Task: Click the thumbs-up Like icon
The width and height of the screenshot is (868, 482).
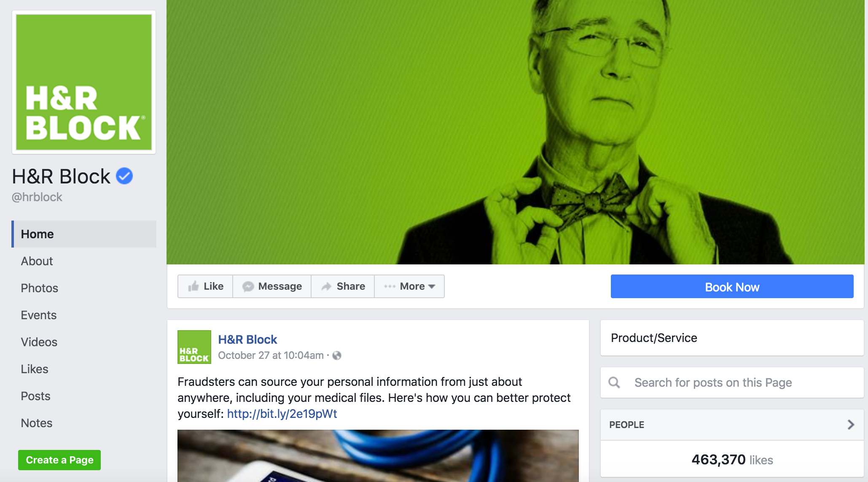Action: [x=193, y=286]
